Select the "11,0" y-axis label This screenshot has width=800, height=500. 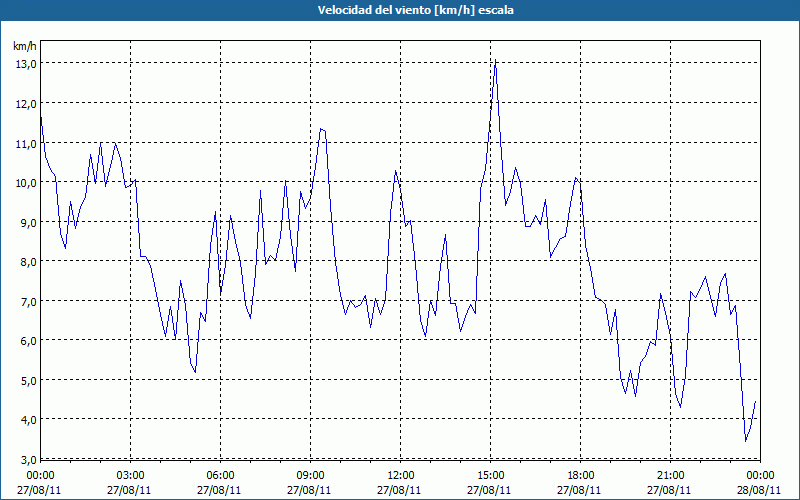[25, 143]
